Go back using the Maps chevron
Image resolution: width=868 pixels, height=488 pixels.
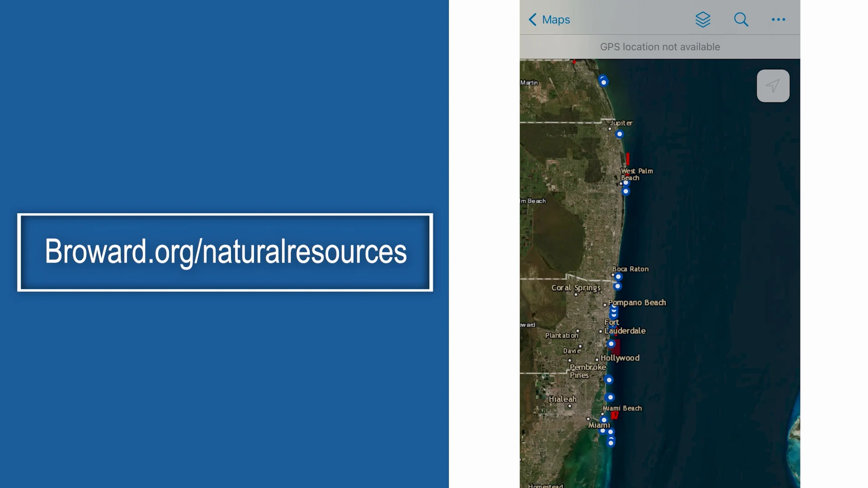coord(533,19)
